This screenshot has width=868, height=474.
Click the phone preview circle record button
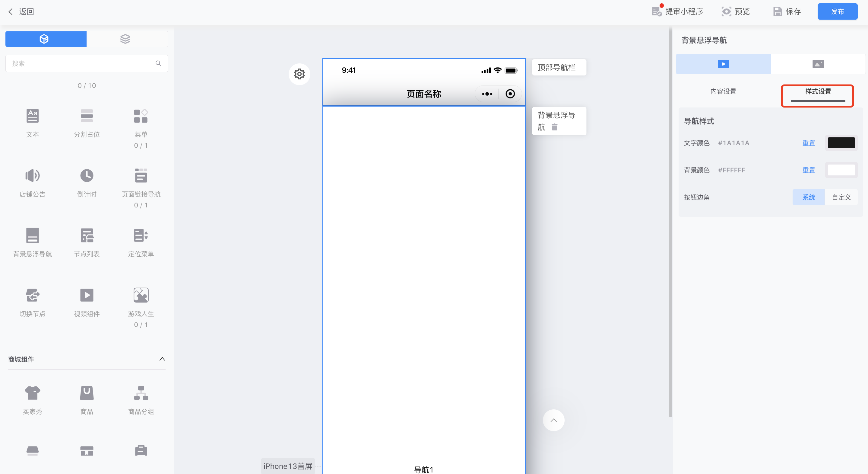(x=510, y=94)
